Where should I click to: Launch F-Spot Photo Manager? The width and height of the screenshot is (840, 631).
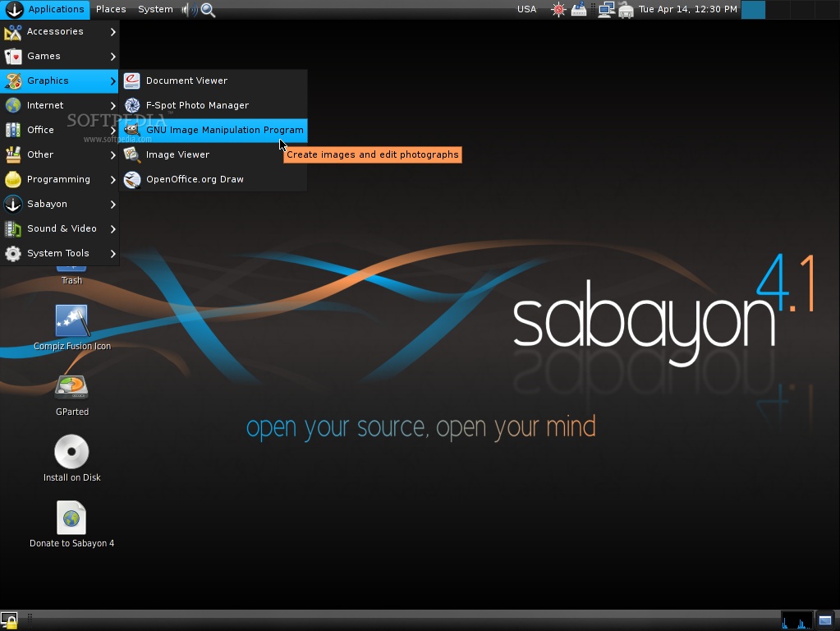coord(213,106)
